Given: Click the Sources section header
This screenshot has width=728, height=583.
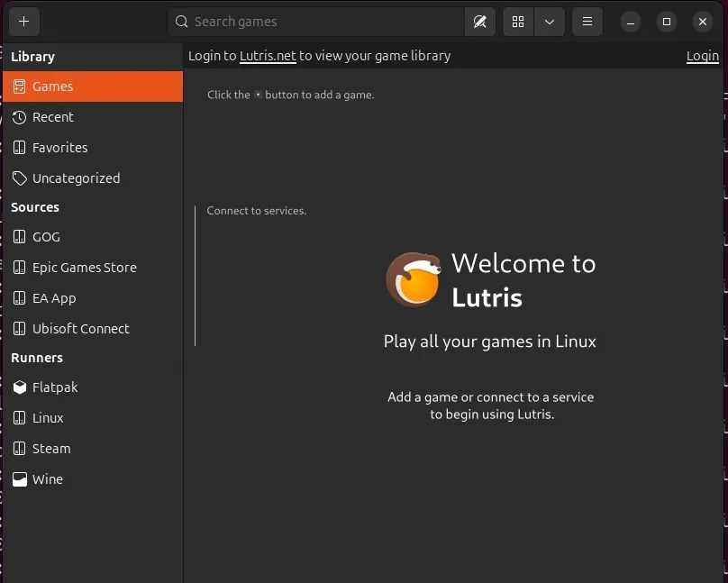Looking at the screenshot, I should pyautogui.click(x=35, y=207).
